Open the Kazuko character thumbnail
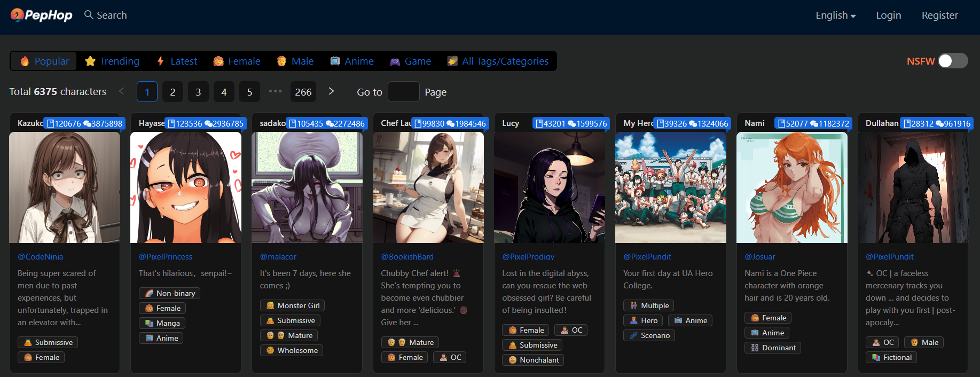This screenshot has height=377, width=980. (x=65, y=187)
